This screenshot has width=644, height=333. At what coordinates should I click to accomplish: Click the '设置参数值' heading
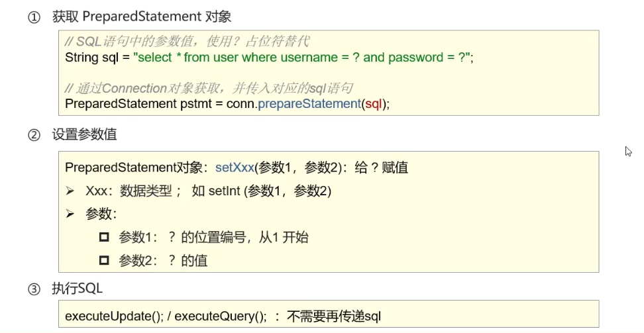click(x=84, y=134)
